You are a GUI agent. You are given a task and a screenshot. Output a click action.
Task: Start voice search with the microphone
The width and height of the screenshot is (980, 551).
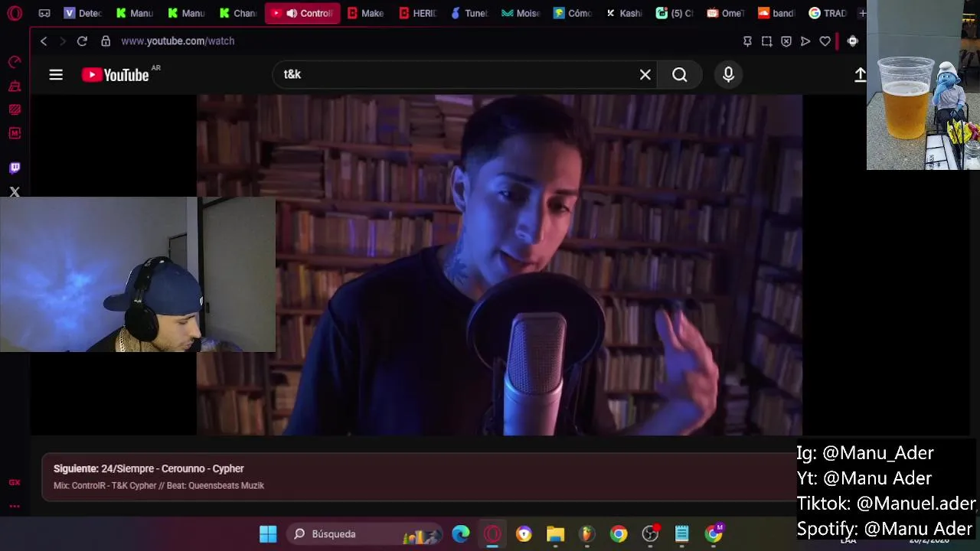click(x=728, y=74)
